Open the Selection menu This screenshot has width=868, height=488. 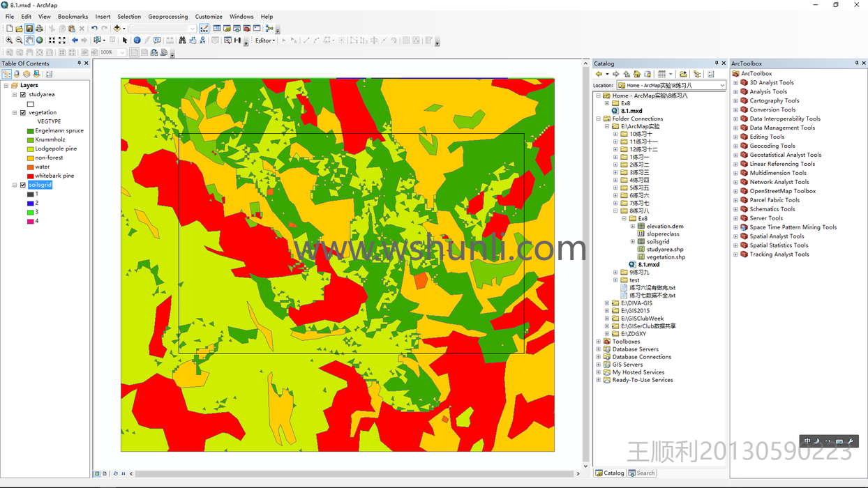[x=129, y=17]
